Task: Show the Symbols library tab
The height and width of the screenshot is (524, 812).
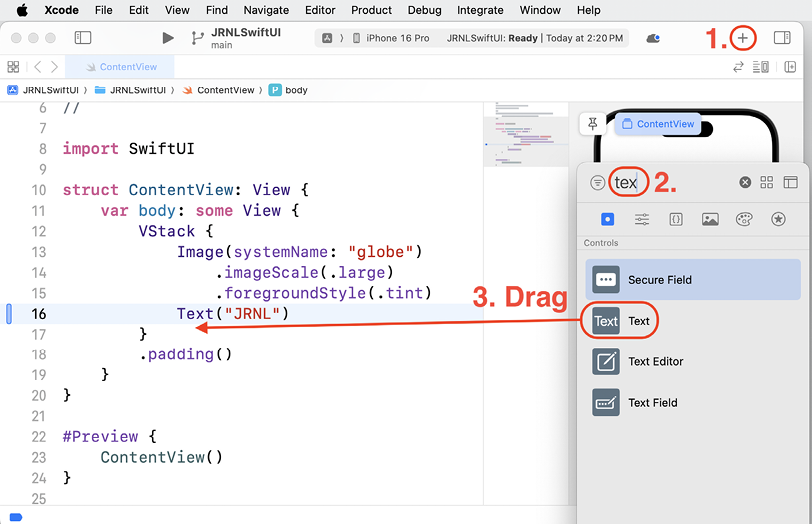Action: [x=778, y=219]
